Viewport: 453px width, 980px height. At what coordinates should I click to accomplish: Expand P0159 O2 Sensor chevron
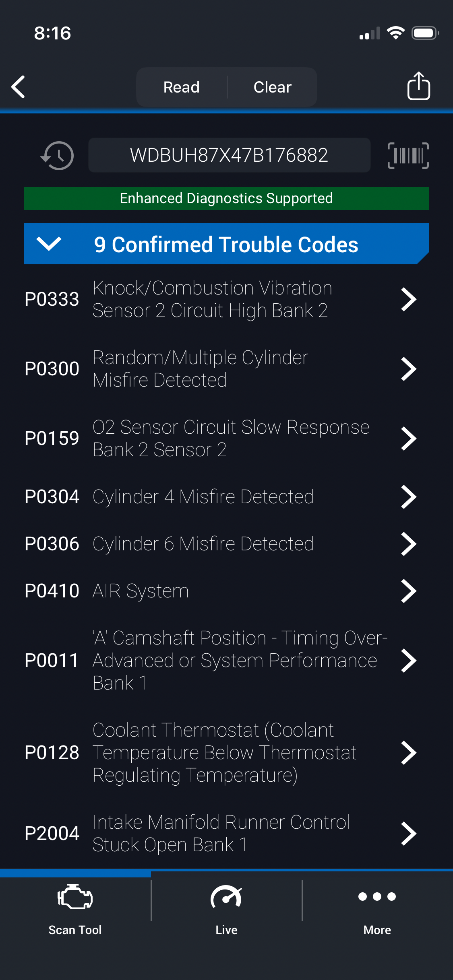[x=408, y=439]
